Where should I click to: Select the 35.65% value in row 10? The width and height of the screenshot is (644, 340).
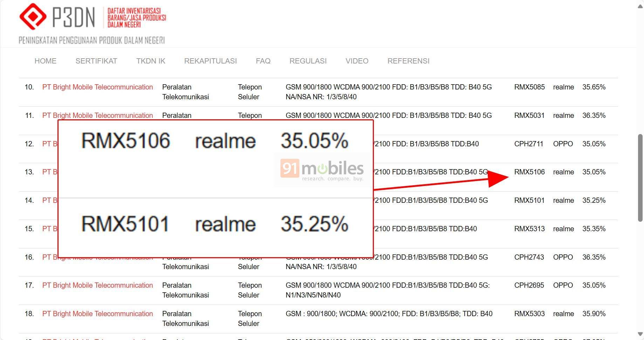[x=594, y=87]
